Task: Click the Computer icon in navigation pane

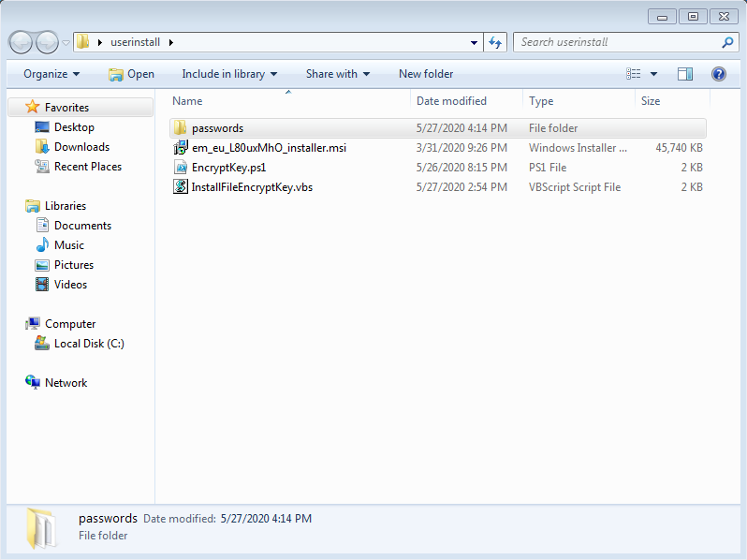Action: (x=33, y=324)
